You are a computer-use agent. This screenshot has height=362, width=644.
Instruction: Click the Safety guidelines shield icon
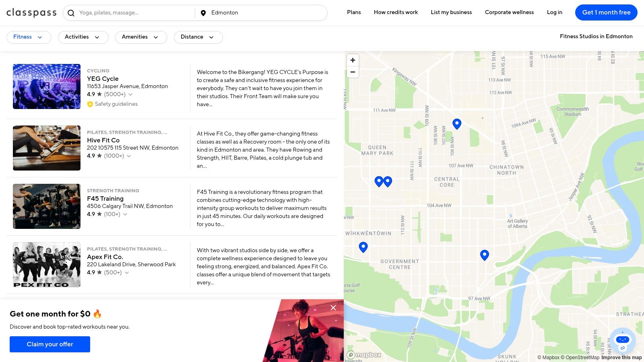coord(90,104)
